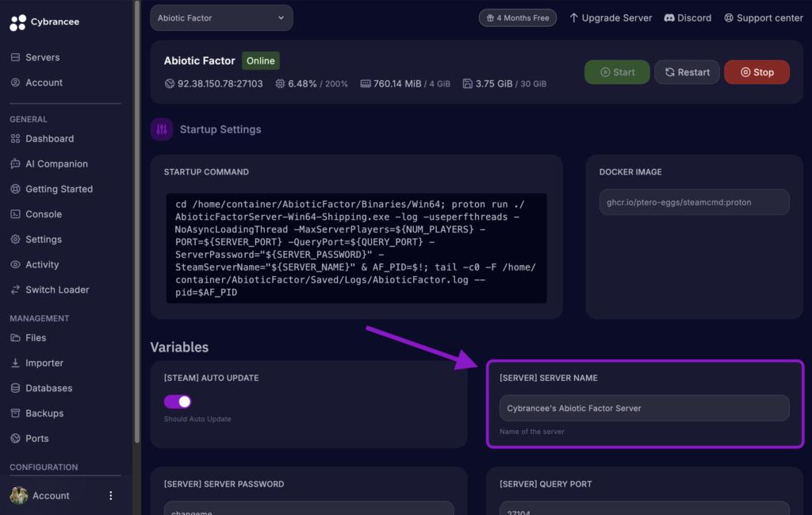Open the account three-dots menu
This screenshot has height=515, width=812.
111,495
